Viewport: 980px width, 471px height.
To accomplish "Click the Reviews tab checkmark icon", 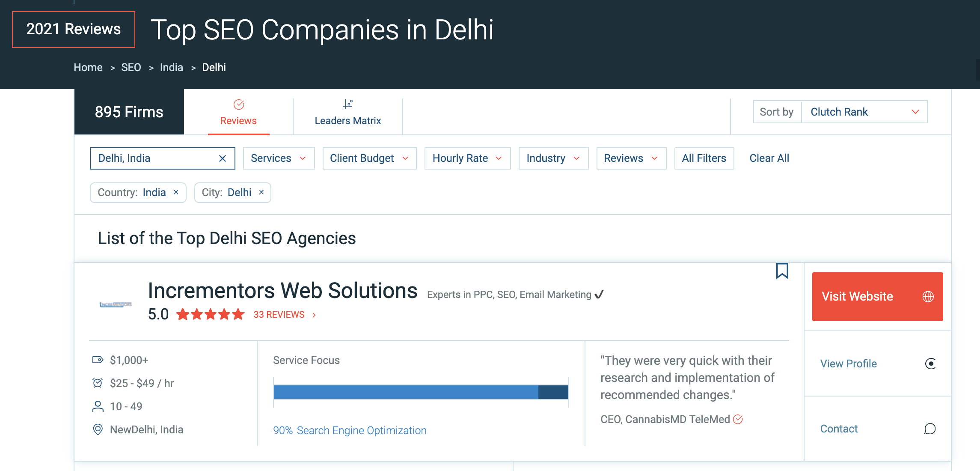I will [x=239, y=104].
